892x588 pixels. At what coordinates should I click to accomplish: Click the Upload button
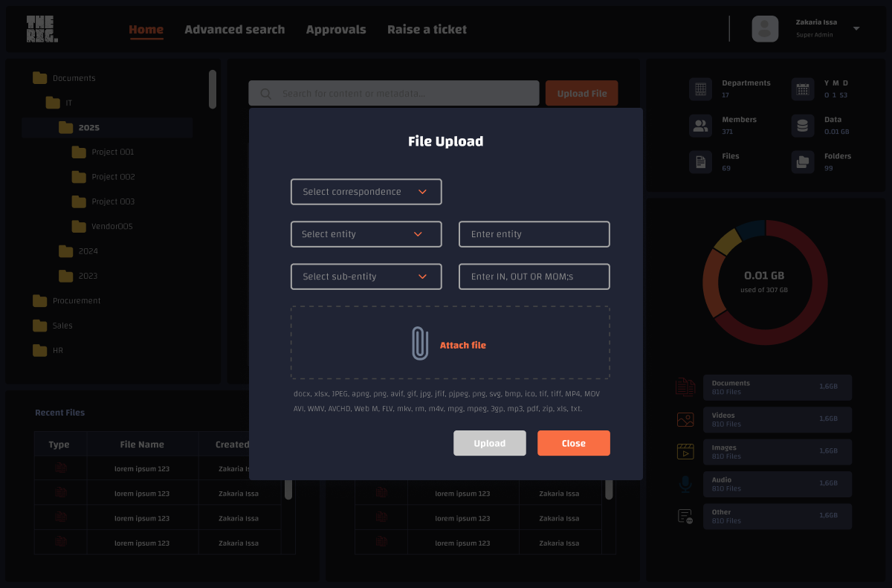(x=489, y=443)
